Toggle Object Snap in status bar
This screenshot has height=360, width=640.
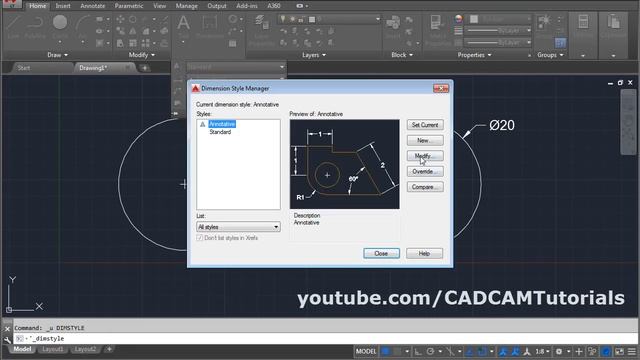point(482,351)
